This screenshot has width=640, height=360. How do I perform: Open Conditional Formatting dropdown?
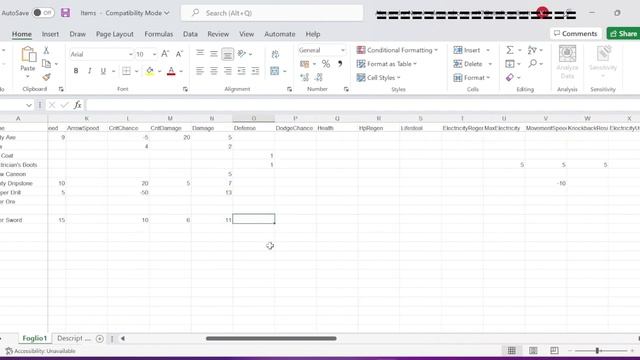397,50
